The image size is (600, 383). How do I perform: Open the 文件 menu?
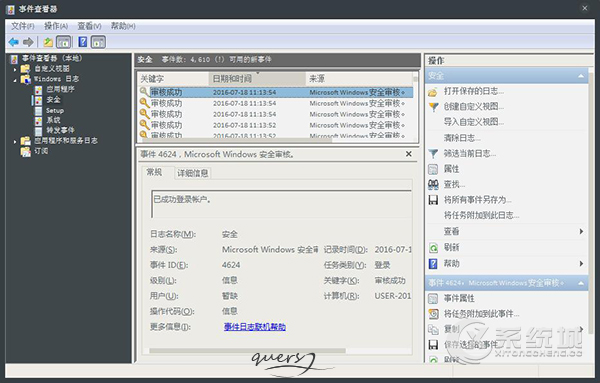click(x=22, y=26)
